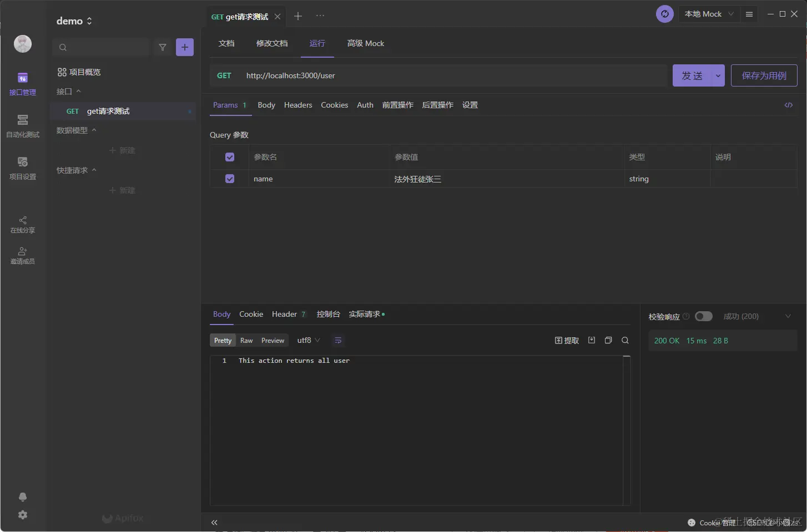807x532 pixels.
Task: Click the generate code icon
Action: 789,105
